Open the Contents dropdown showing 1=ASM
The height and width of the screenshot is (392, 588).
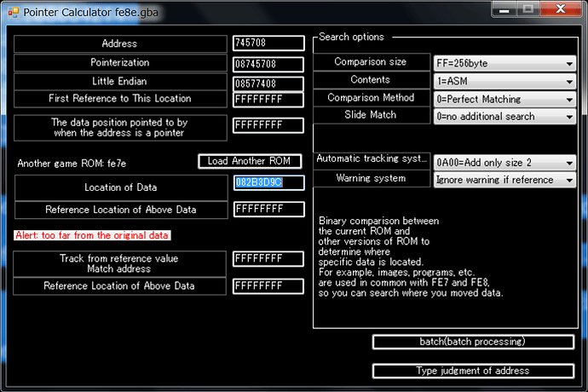coord(504,82)
